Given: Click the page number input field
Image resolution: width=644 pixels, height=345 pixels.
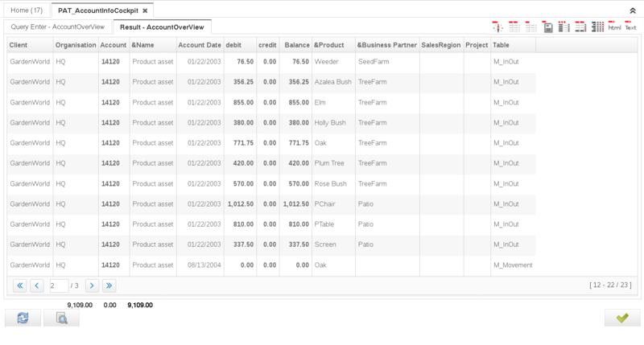Looking at the screenshot, I should coord(56,285).
